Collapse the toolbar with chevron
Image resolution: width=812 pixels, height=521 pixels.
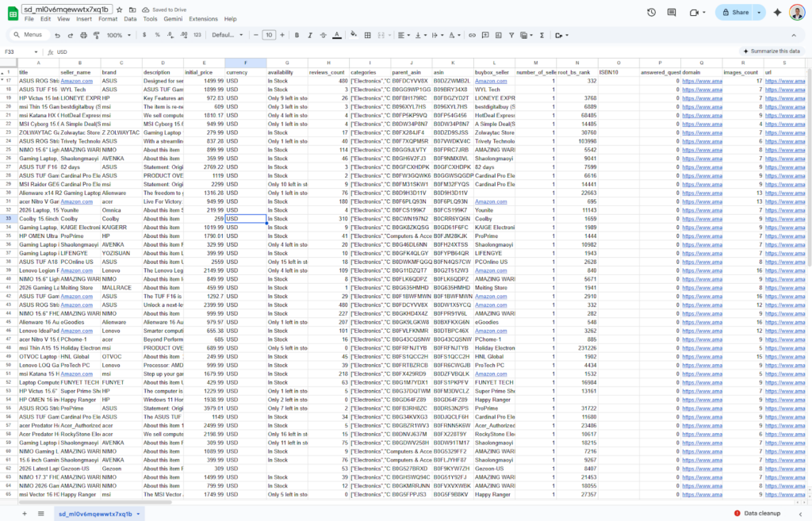tap(794, 35)
